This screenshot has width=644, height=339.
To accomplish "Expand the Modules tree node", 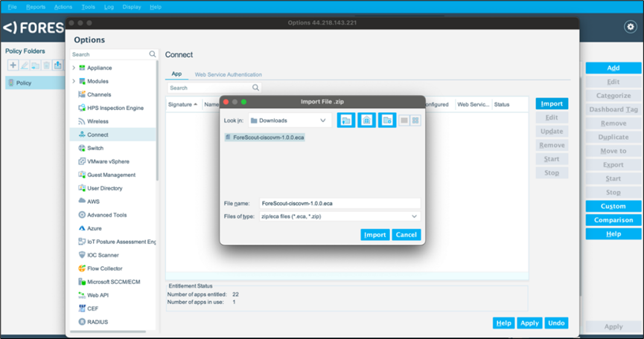I will 74,81.
